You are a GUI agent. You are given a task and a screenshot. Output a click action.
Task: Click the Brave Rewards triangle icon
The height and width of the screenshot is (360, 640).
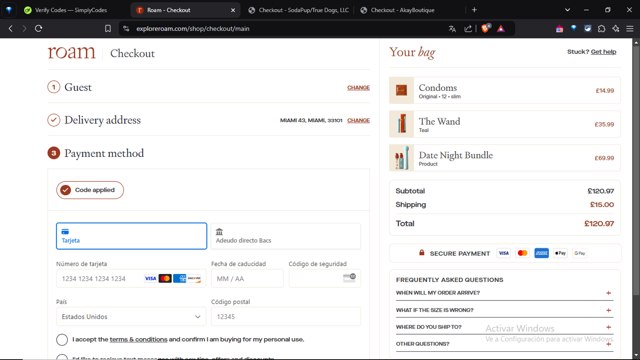click(501, 29)
